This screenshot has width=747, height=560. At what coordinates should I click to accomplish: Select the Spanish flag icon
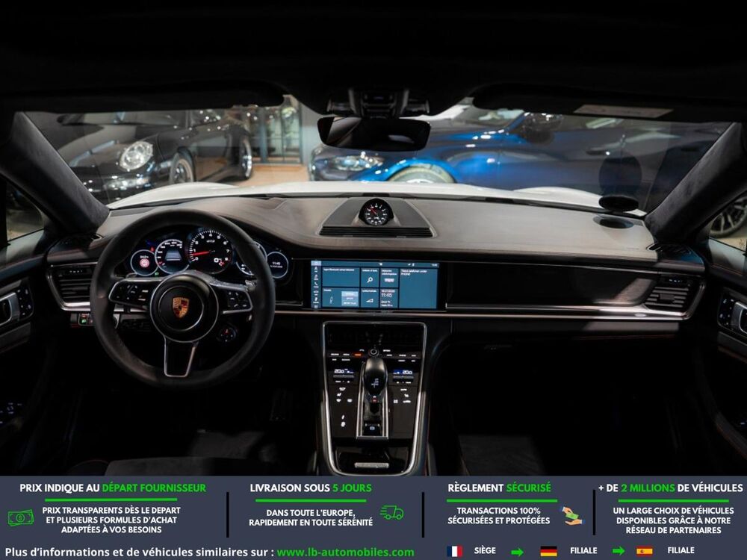[644, 551]
